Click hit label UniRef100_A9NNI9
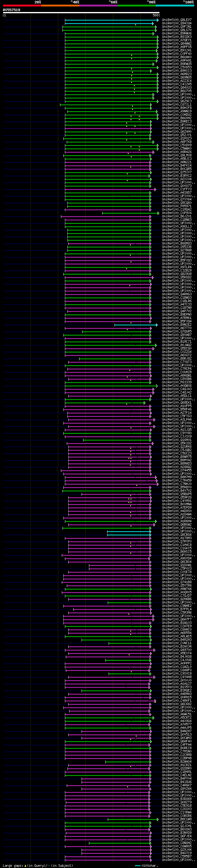This screenshot has height=868, width=197. pyautogui.click(x=176, y=111)
